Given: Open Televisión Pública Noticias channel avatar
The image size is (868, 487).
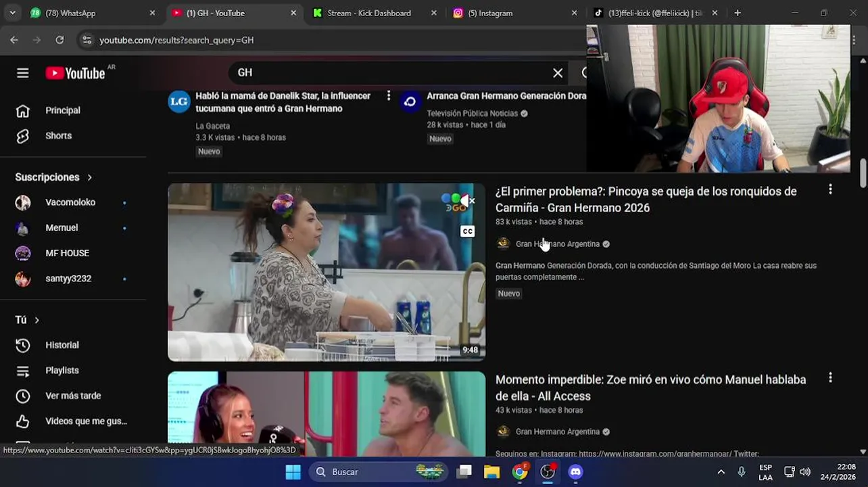Looking at the screenshot, I should pyautogui.click(x=410, y=101).
